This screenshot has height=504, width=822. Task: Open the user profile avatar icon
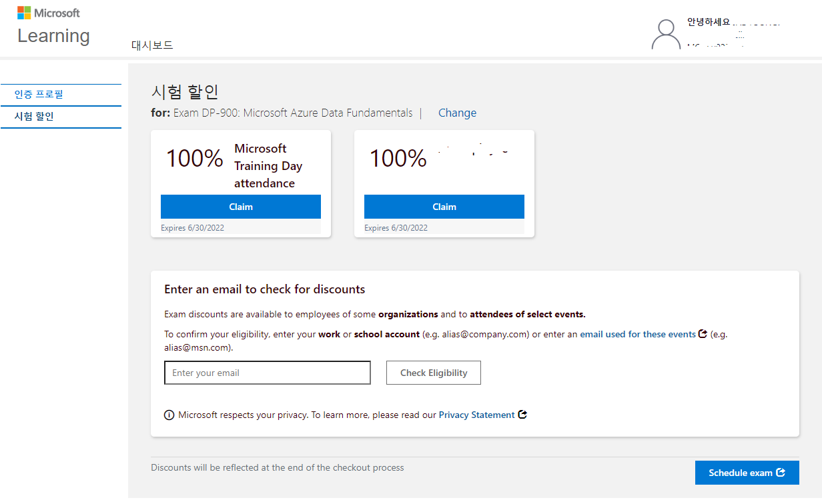666,34
